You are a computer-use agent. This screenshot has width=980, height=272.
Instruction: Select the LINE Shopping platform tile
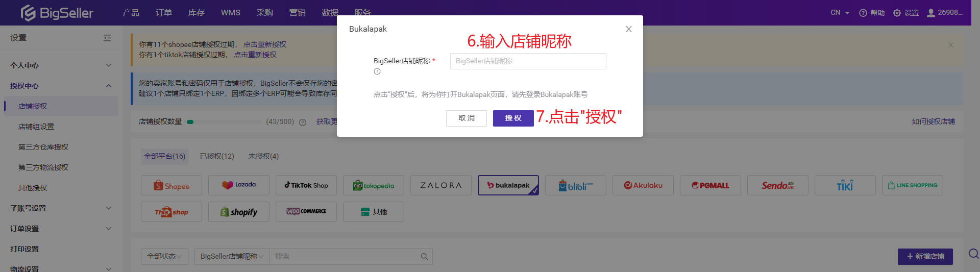pos(913,185)
